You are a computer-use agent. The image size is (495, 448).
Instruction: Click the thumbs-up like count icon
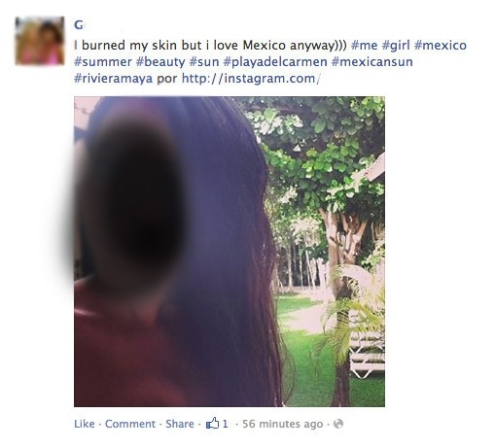pyautogui.click(x=213, y=423)
